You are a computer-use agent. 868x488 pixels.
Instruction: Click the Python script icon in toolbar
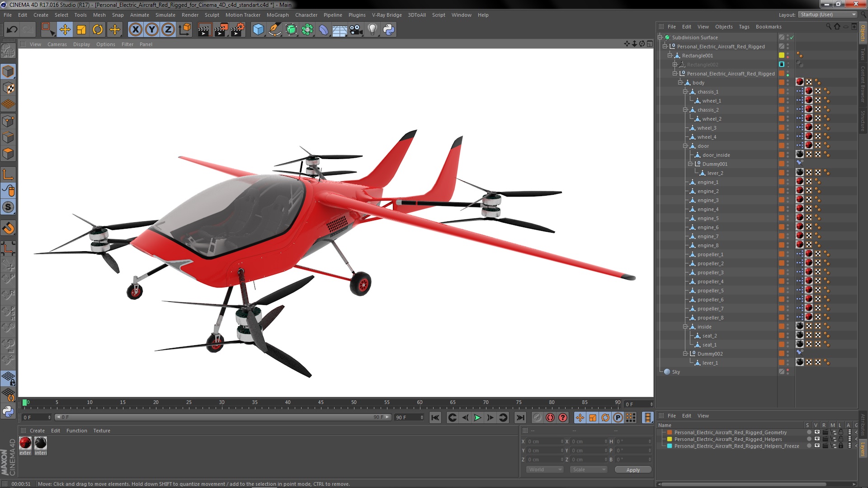pos(389,30)
